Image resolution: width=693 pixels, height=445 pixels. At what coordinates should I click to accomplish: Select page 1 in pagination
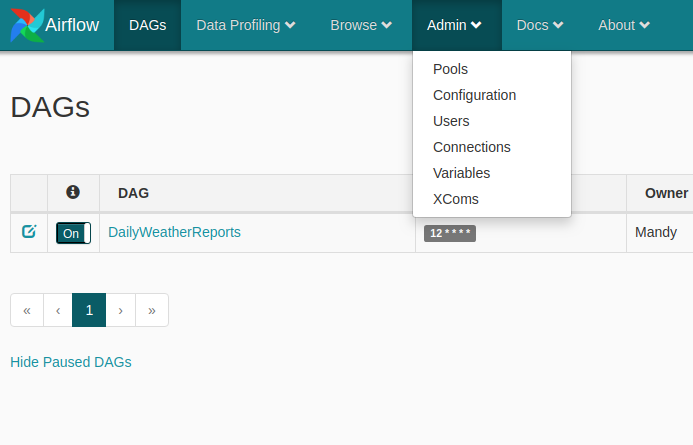click(x=89, y=310)
